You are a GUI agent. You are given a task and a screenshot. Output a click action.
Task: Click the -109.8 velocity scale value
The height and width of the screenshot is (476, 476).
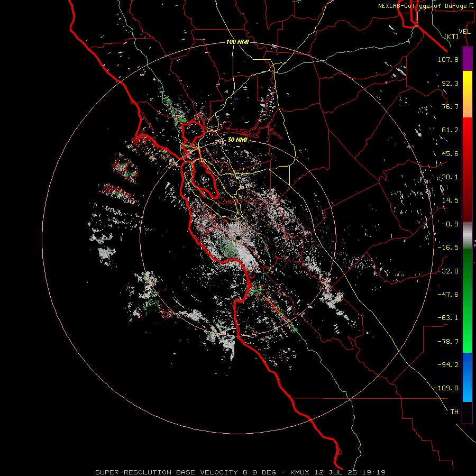click(446, 388)
